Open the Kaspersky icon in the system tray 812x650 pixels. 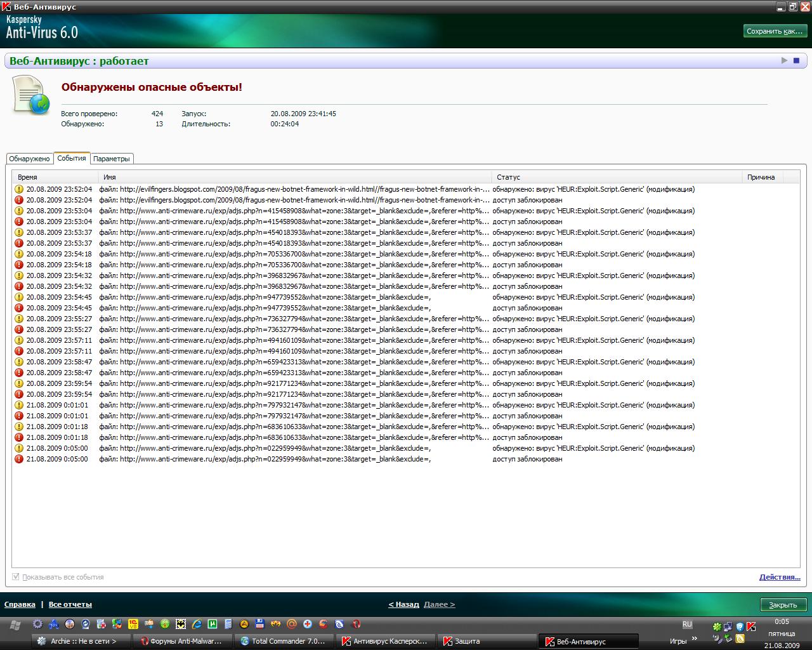pos(751,627)
